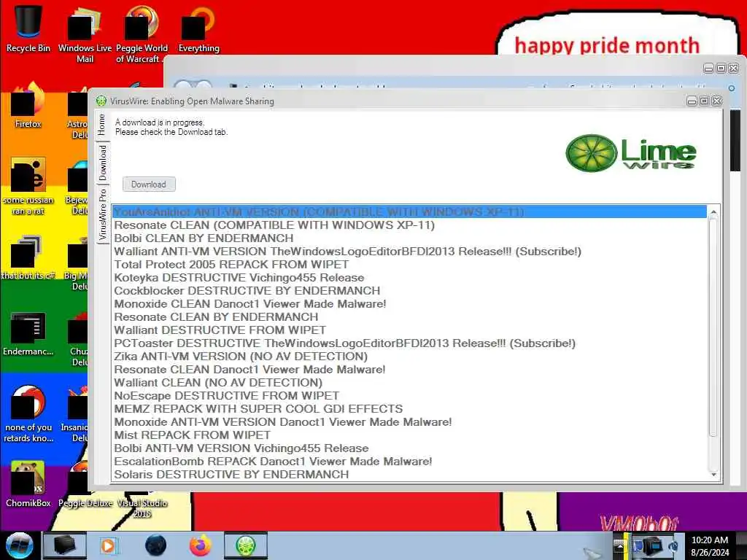Screen dimensions: 747x560
Task: Select the highlighted YouAreAnIdiot ANTI-VM VERSION row
Action: 409,212
